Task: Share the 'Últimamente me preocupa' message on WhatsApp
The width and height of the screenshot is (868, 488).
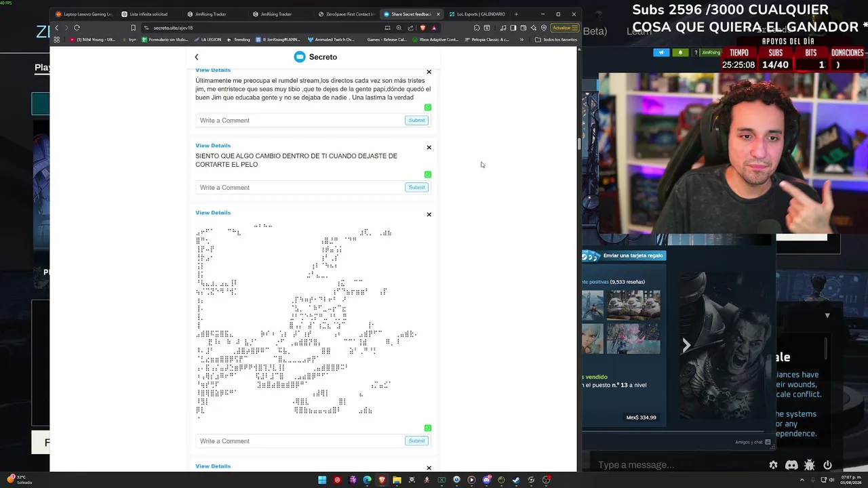Action: coord(428,108)
